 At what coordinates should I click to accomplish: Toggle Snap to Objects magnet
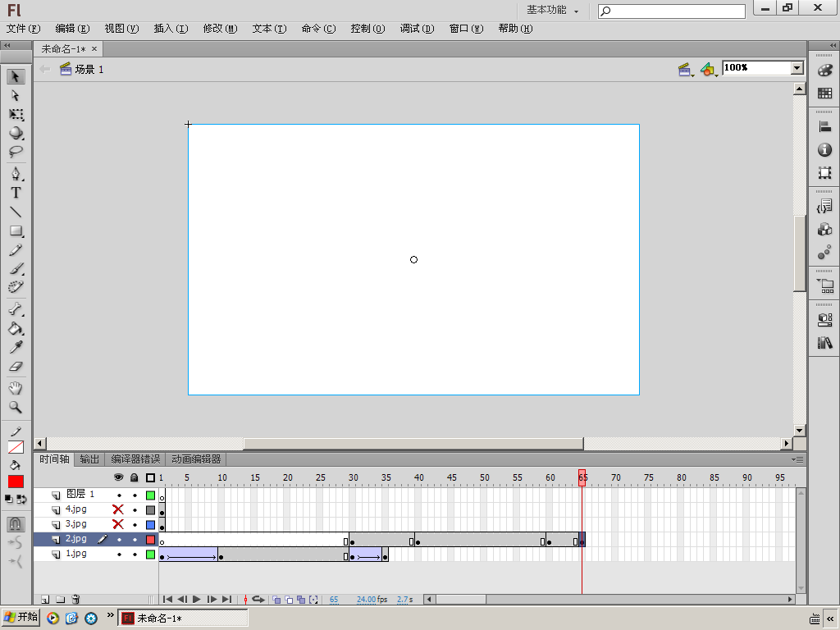16,523
